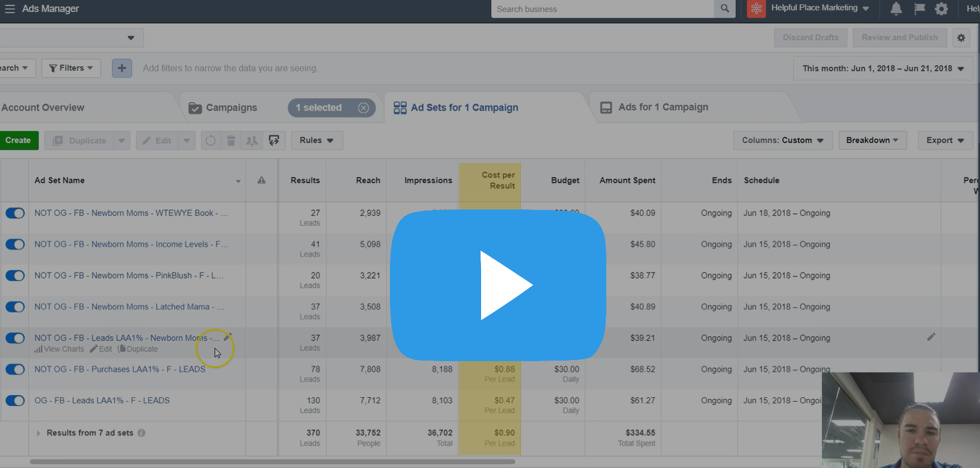Click the column settings gear near Publish
980x468 pixels.
[x=961, y=38]
